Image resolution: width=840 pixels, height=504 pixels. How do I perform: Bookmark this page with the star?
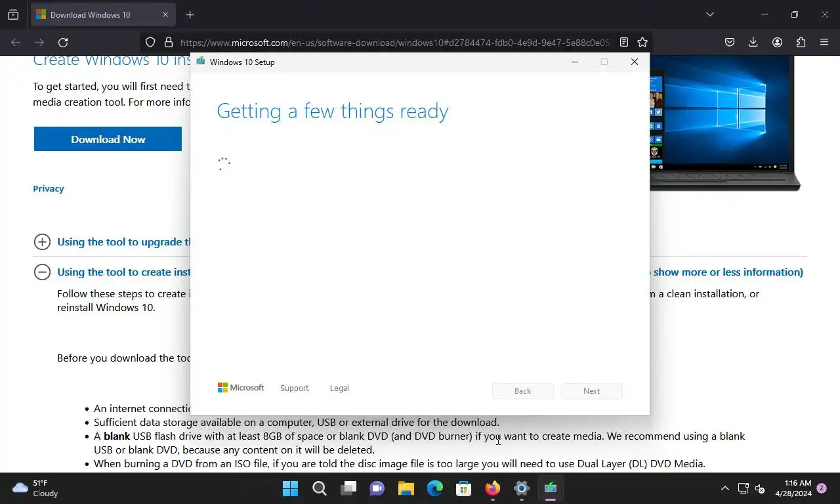[x=642, y=43]
